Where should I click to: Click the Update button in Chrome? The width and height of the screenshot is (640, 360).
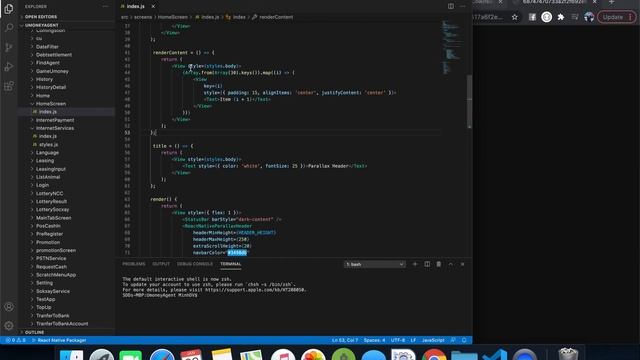click(x=617, y=17)
